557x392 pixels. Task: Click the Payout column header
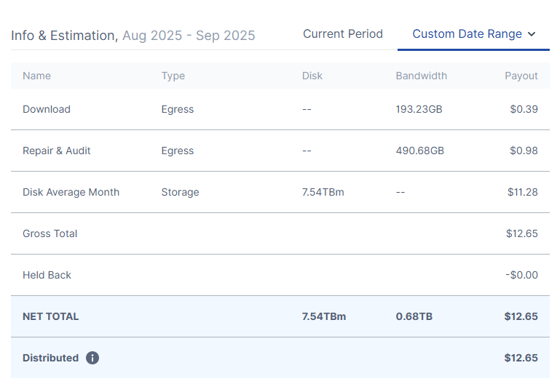click(x=521, y=76)
